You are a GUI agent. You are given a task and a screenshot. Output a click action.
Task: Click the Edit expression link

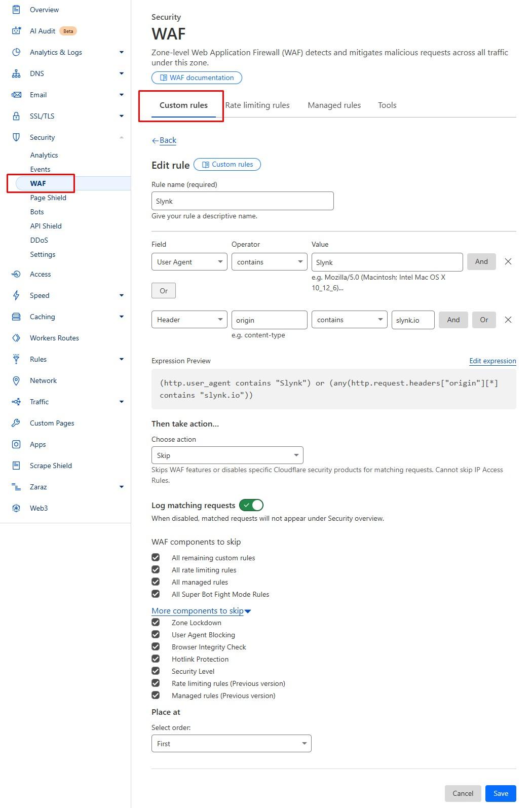point(492,361)
